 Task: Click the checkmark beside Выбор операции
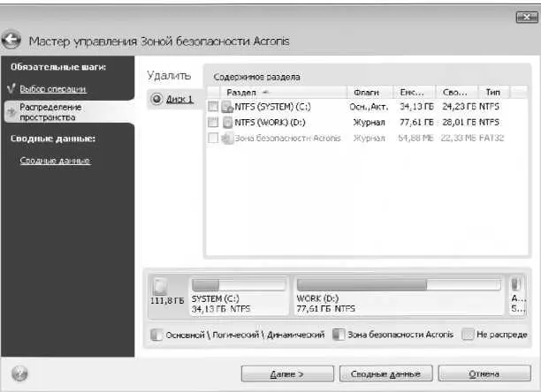pyautogui.click(x=11, y=87)
